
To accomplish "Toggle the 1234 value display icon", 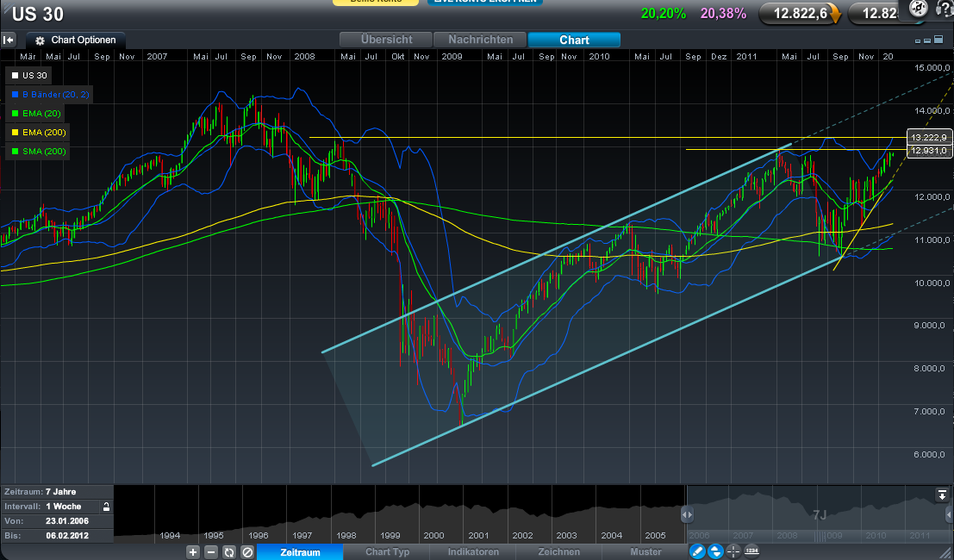I will pyautogui.click(x=751, y=551).
